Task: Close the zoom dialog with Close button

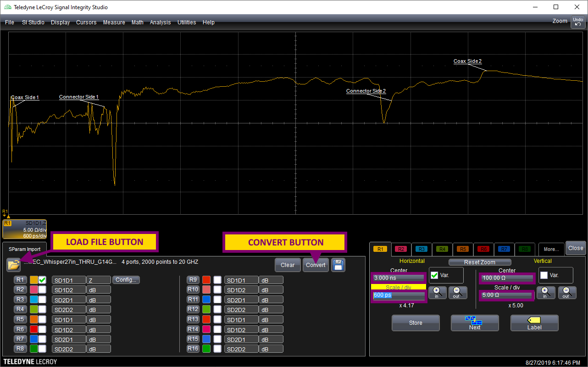Action: [x=576, y=248]
